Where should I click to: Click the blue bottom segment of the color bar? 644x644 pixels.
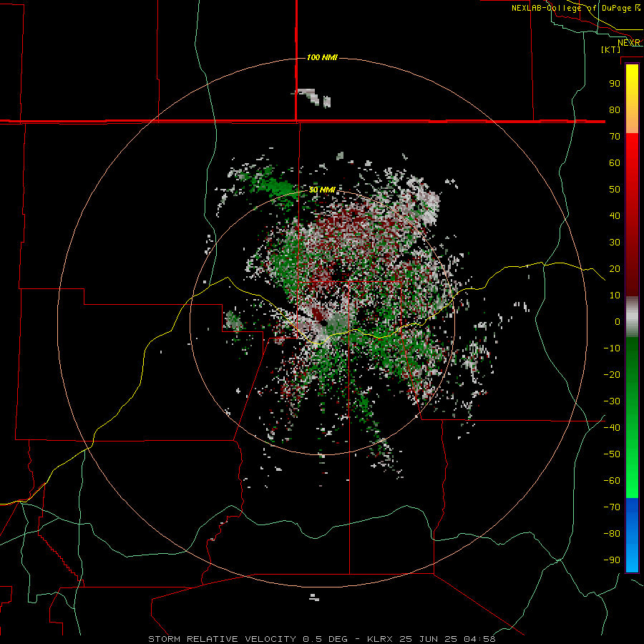(632, 535)
